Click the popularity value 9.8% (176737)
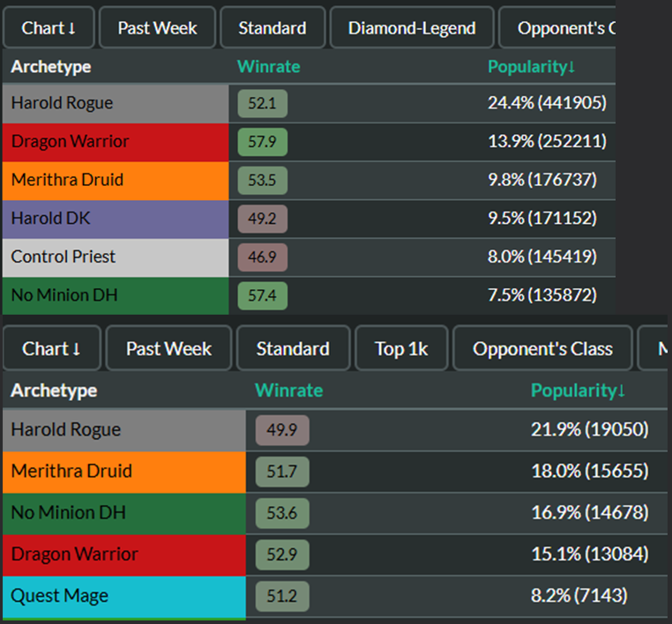Viewport: 672px width, 624px height. click(x=542, y=180)
